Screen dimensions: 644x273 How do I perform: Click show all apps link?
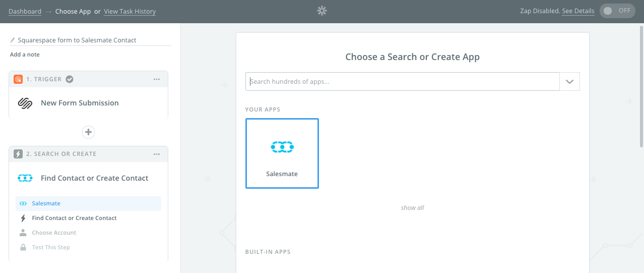point(413,207)
